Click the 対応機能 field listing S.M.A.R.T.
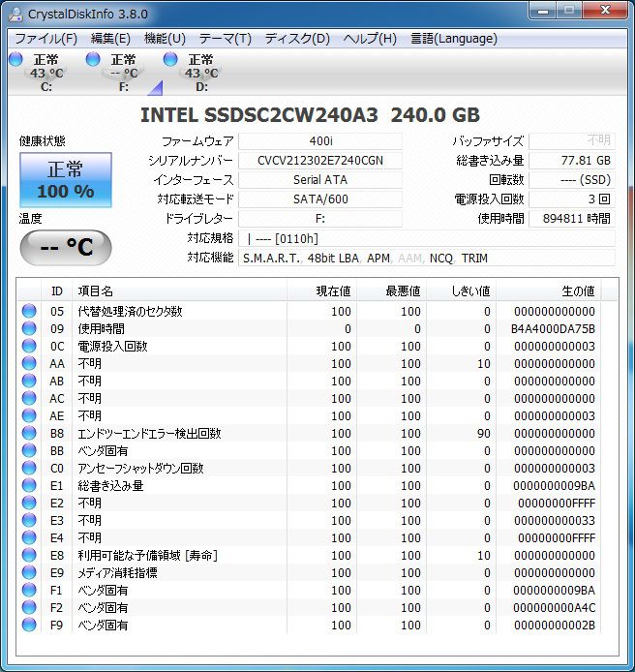Screen dimensions: 635x672 426,258
